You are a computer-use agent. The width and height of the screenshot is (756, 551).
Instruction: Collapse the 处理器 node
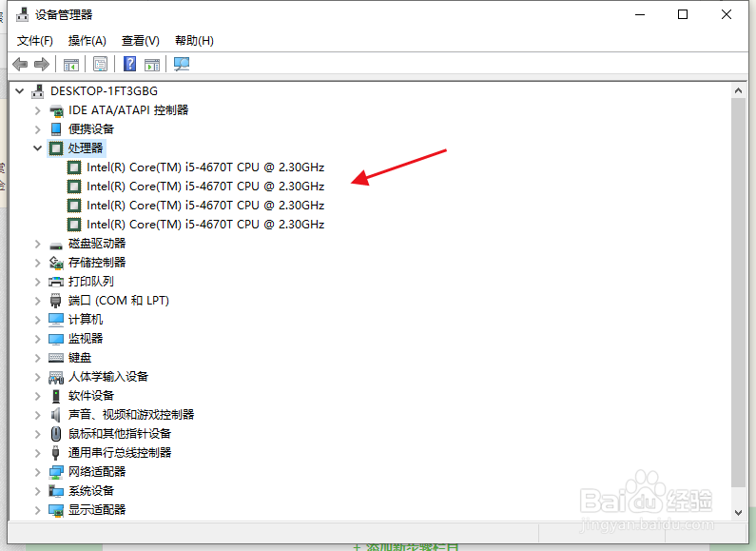pos(37,148)
